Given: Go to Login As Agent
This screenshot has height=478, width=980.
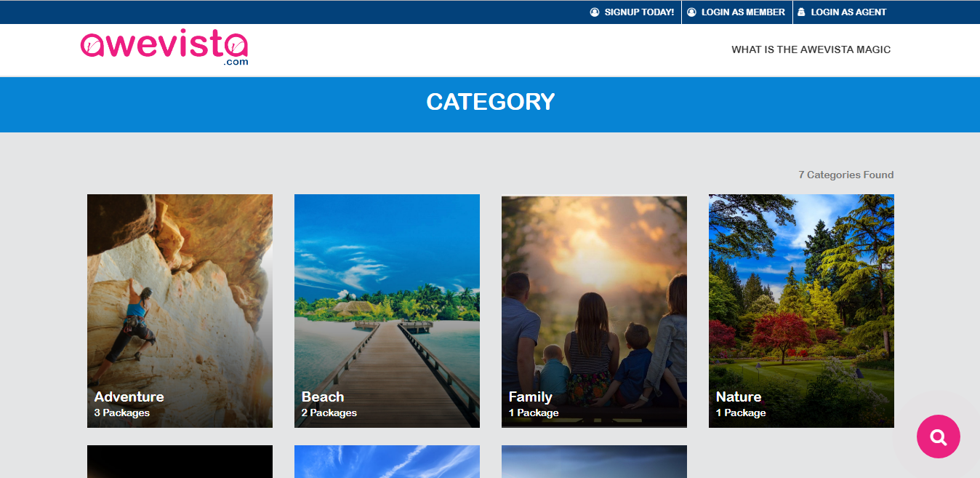Looking at the screenshot, I should (x=848, y=12).
